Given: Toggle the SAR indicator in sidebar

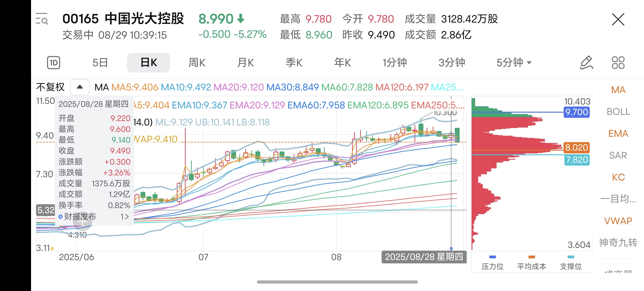Looking at the screenshot, I should [618, 155].
